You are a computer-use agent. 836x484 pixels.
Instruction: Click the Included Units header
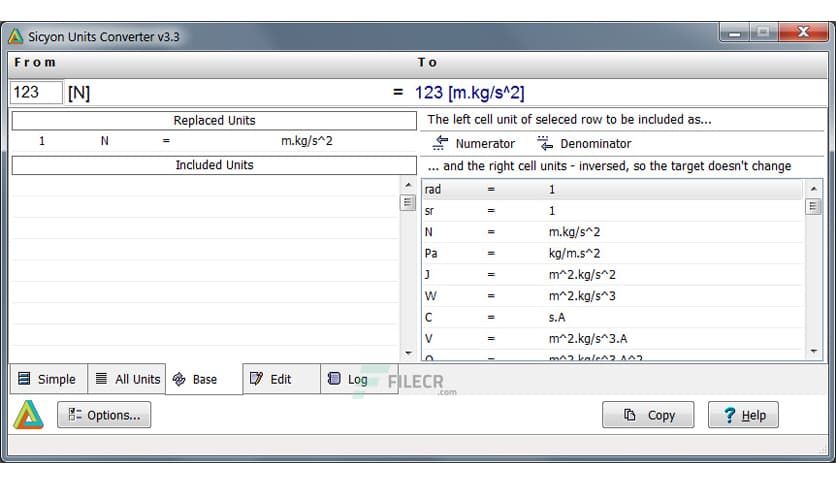pyautogui.click(x=214, y=165)
